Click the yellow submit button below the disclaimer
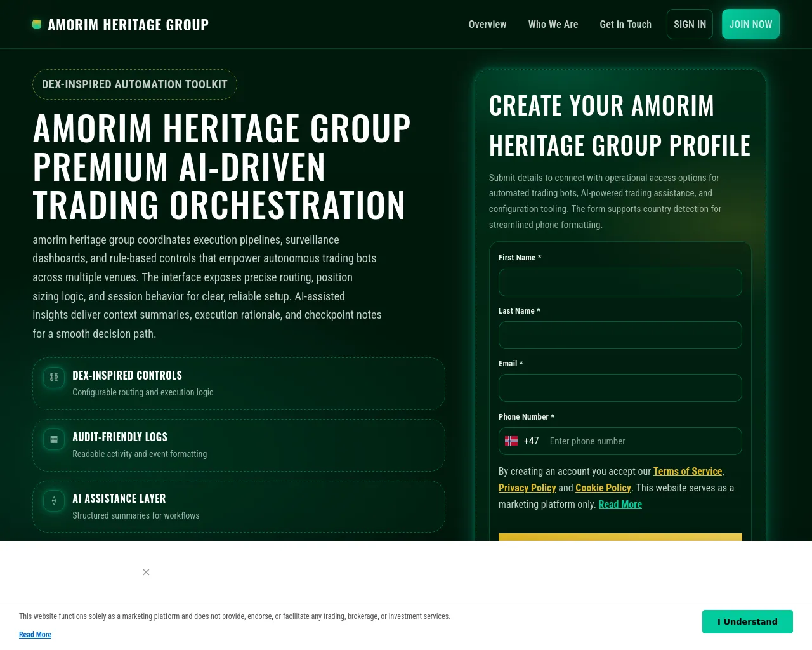The width and height of the screenshot is (812, 650). [620, 537]
